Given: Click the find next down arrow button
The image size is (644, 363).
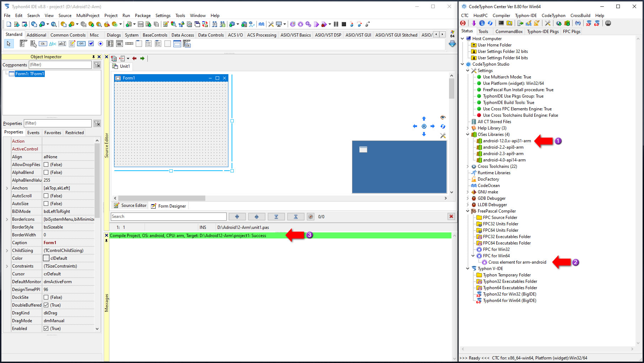Looking at the screenshot, I should 237,216.
